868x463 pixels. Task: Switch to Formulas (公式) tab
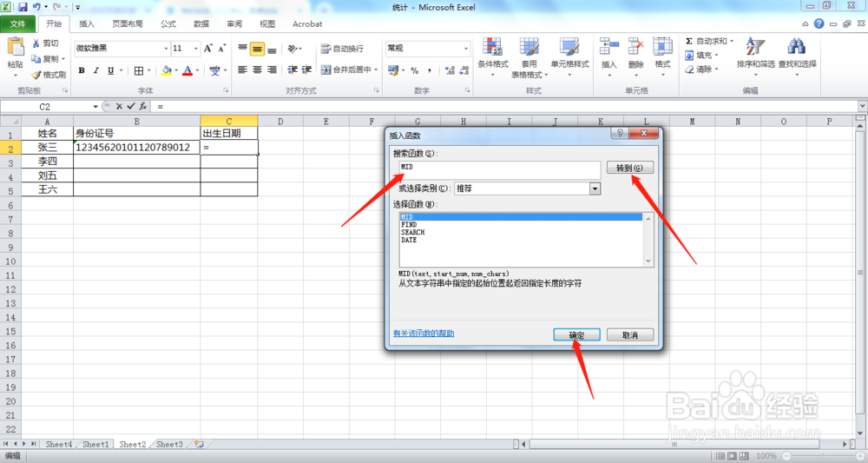[x=168, y=23]
